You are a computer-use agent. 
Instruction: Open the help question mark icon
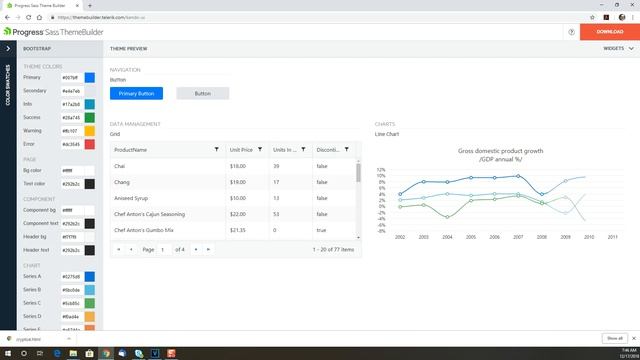point(571,32)
